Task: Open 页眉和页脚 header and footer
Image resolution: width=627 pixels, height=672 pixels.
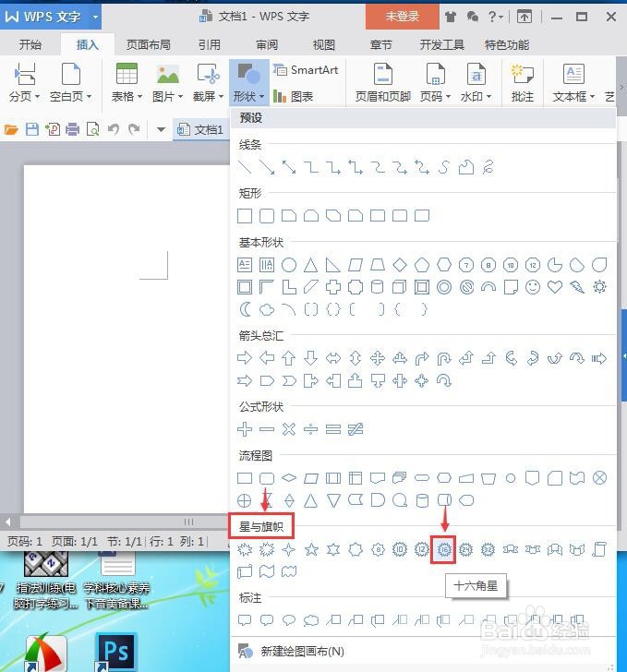Action: pyautogui.click(x=382, y=83)
